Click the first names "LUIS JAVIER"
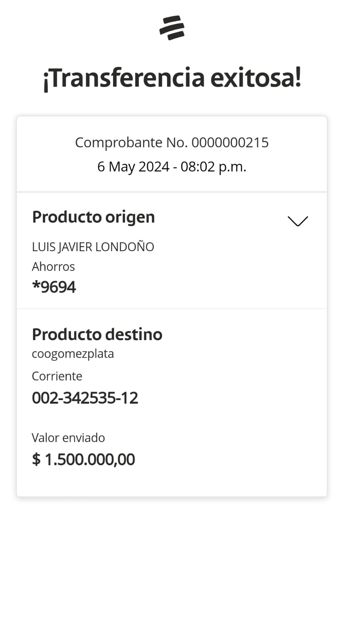 point(64,247)
